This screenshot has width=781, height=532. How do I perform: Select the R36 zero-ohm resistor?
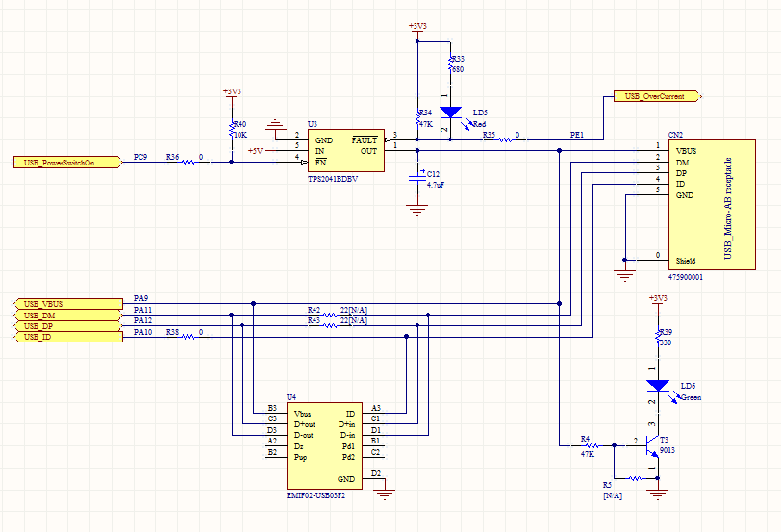tap(189, 162)
